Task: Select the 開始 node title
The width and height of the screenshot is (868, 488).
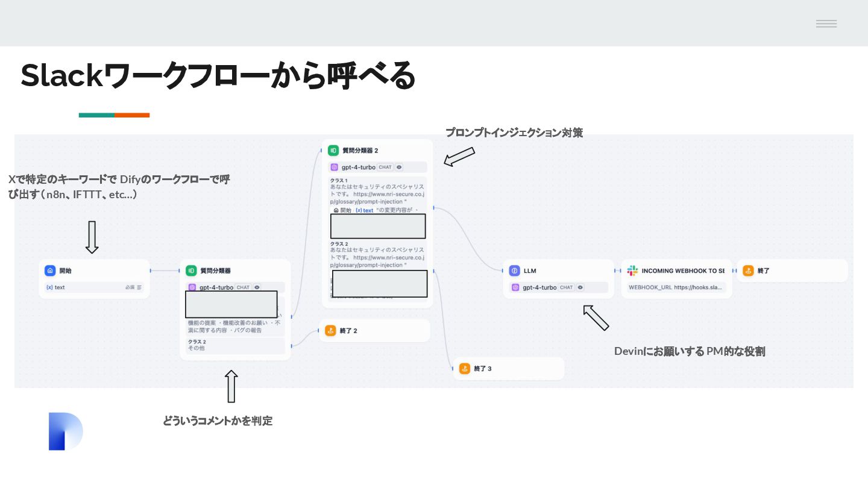Action: (65, 271)
